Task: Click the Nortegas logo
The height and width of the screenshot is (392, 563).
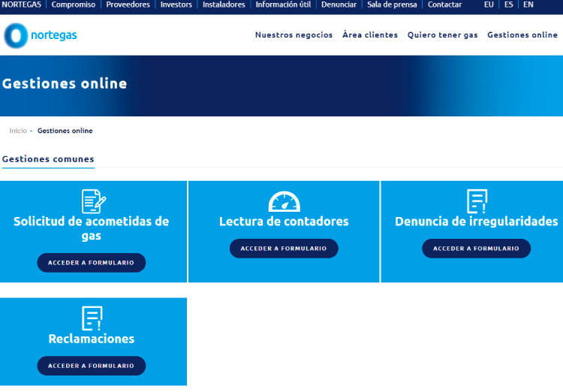Action: (41, 35)
